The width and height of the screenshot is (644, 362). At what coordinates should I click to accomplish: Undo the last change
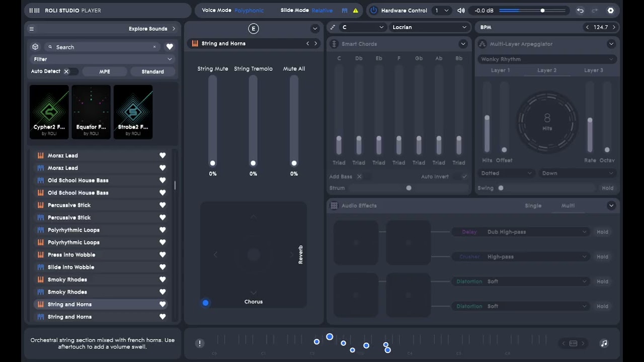pyautogui.click(x=580, y=11)
